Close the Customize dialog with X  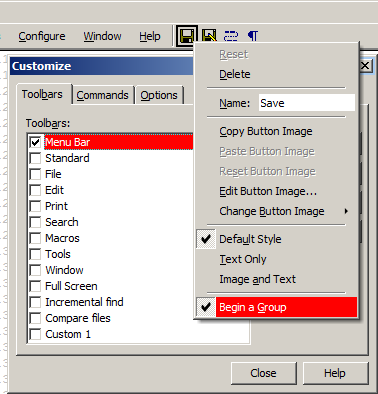[x=365, y=66]
